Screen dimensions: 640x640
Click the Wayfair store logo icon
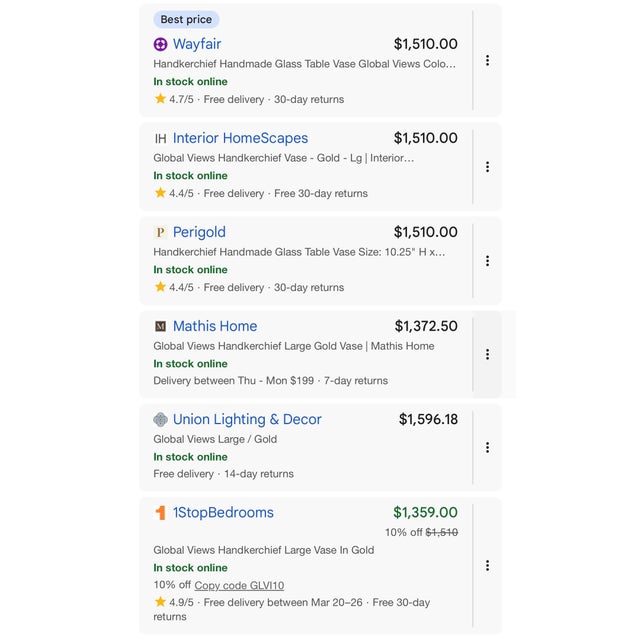click(160, 44)
